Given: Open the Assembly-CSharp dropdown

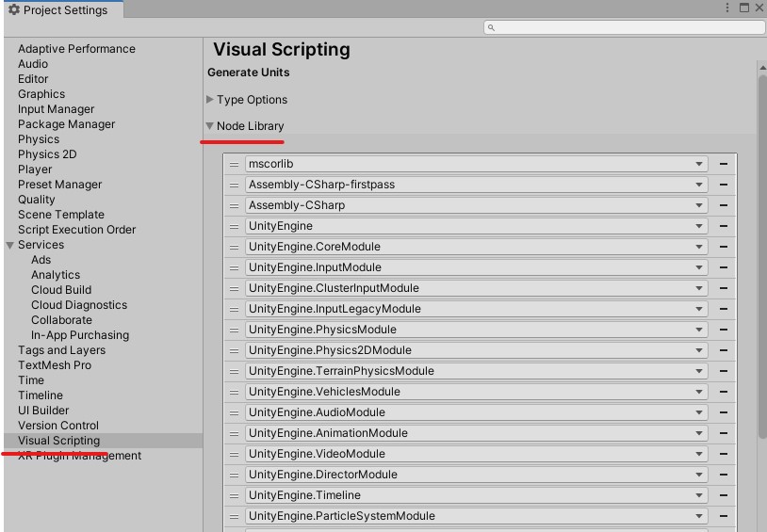Looking at the screenshot, I should 477,205.
